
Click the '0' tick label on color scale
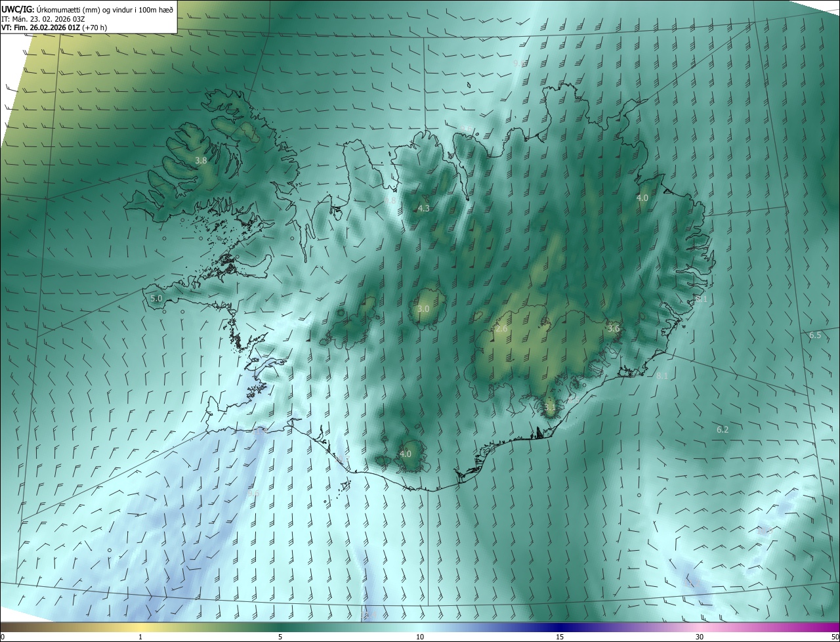[x=3, y=637]
